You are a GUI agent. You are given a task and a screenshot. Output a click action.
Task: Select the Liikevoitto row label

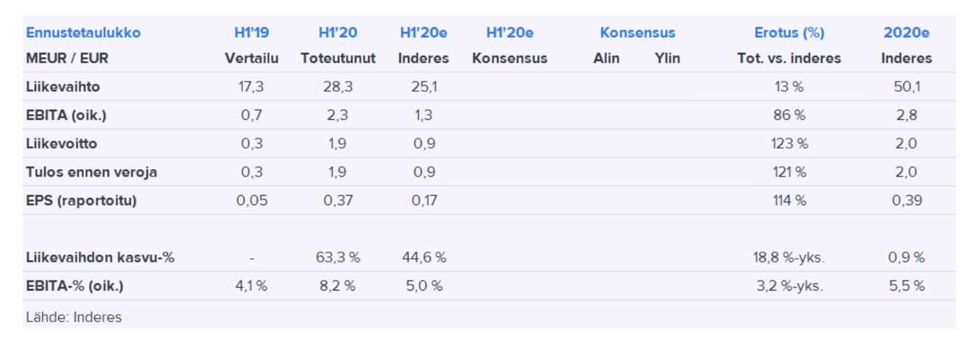point(61,143)
